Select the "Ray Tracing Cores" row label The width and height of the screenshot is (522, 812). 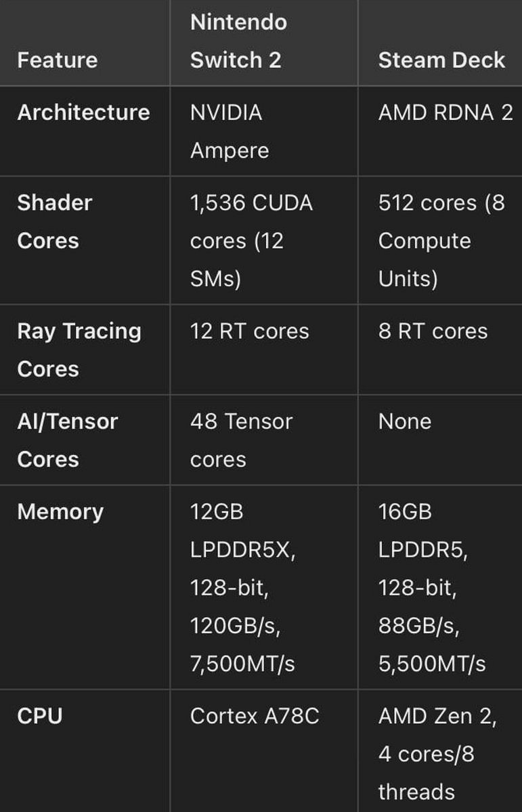tap(79, 349)
